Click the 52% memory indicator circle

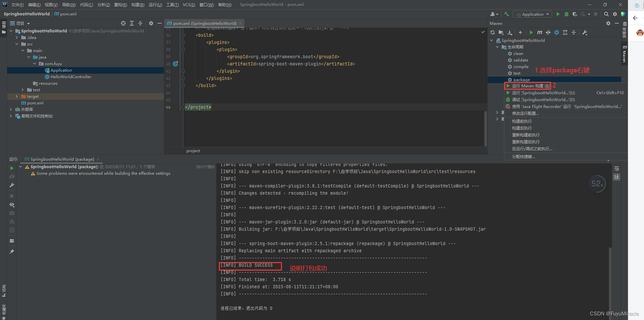pos(597,184)
